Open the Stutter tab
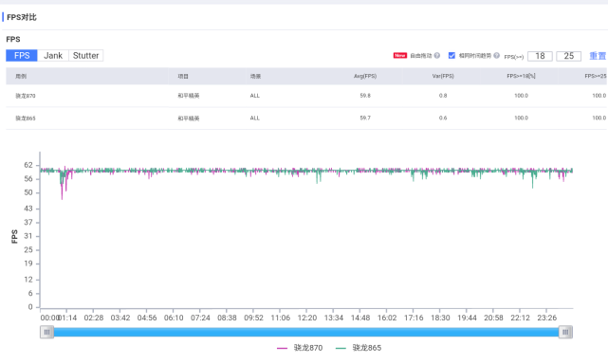Viewport: 608px width, 364px height. click(85, 55)
